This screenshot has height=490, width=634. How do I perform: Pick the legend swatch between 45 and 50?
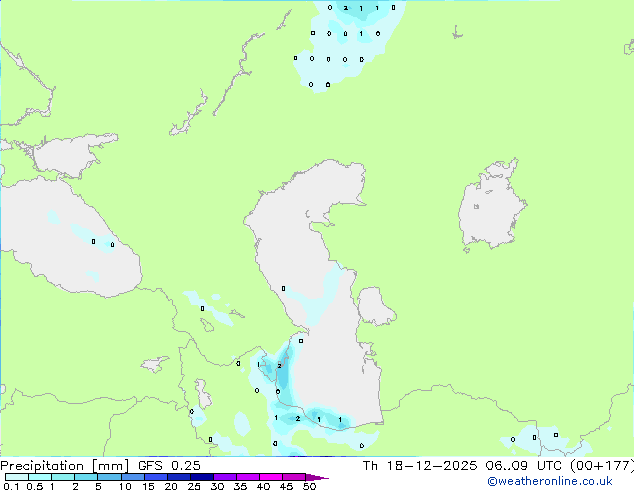coord(294,477)
